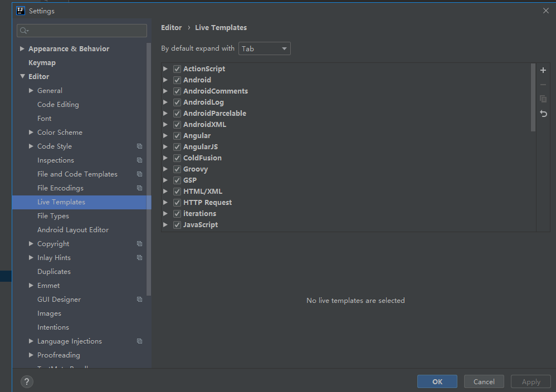This screenshot has height=392, width=556.
Task: Open the help question mark button
Action: tap(27, 382)
